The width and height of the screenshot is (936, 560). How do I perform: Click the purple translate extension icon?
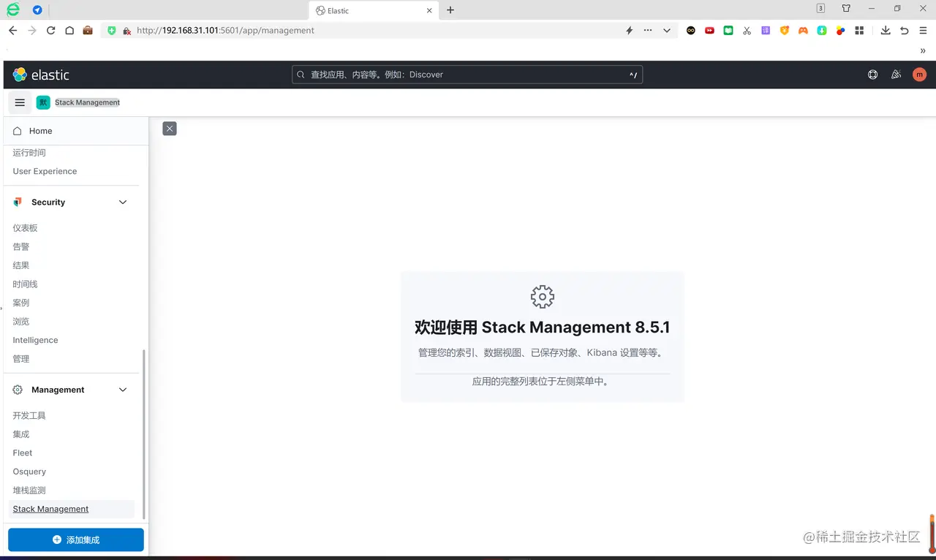pyautogui.click(x=766, y=31)
